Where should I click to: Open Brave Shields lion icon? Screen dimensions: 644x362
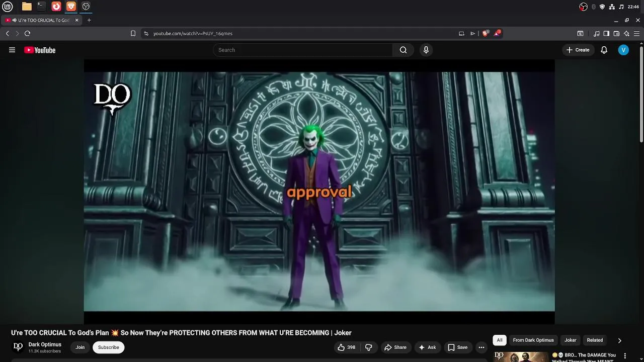(x=485, y=33)
